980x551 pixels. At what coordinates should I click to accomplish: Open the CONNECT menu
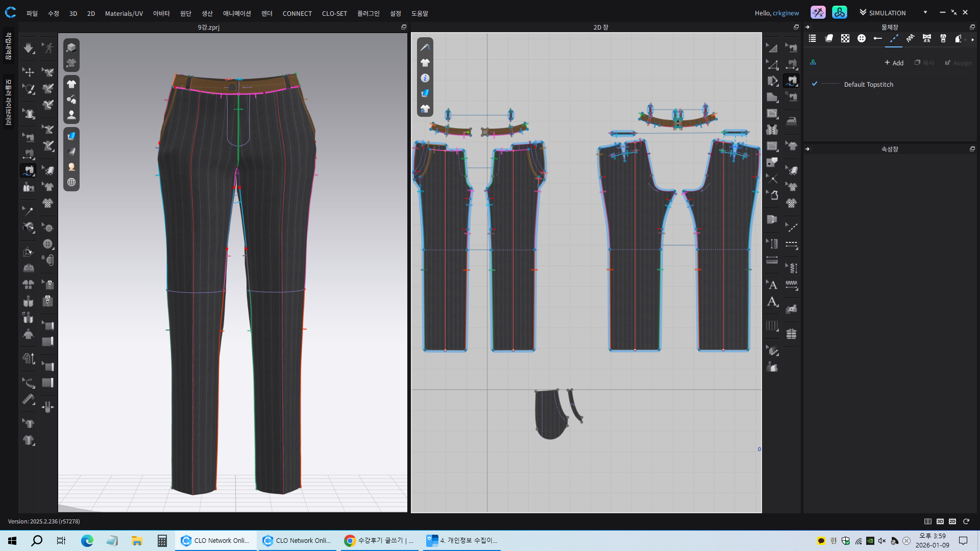pyautogui.click(x=297, y=13)
